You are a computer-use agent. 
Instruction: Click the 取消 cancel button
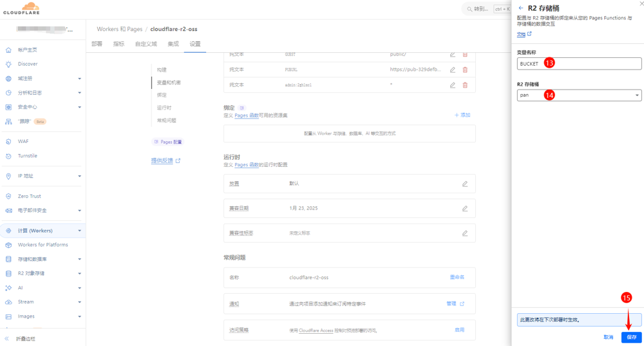point(608,337)
